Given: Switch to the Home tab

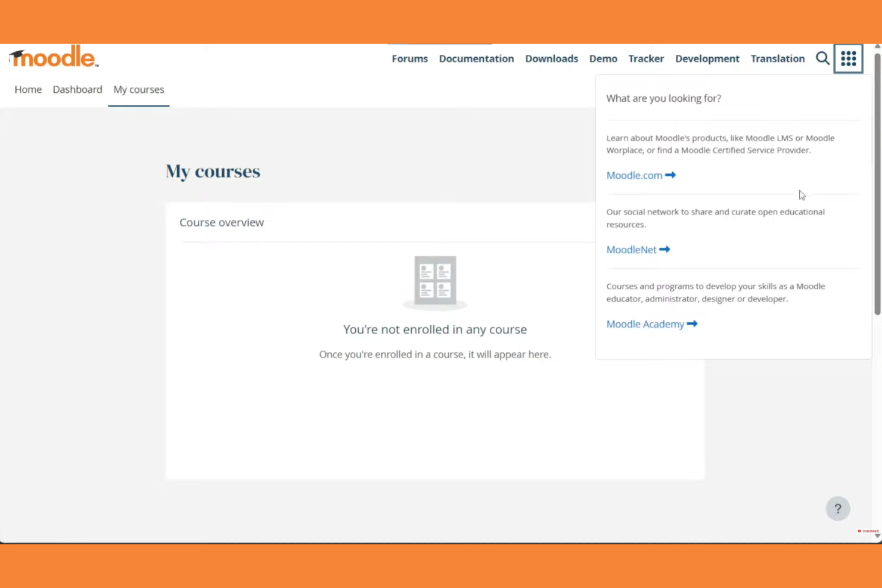Looking at the screenshot, I should coord(28,89).
